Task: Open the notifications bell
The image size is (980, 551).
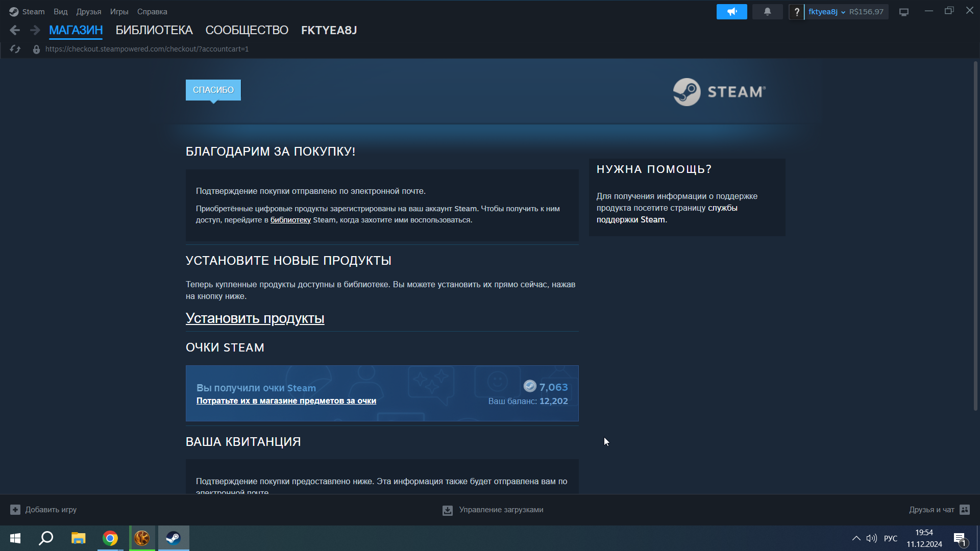Action: (767, 12)
